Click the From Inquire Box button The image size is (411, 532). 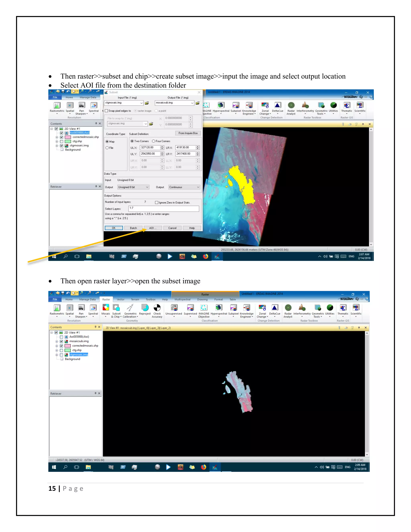(188, 133)
